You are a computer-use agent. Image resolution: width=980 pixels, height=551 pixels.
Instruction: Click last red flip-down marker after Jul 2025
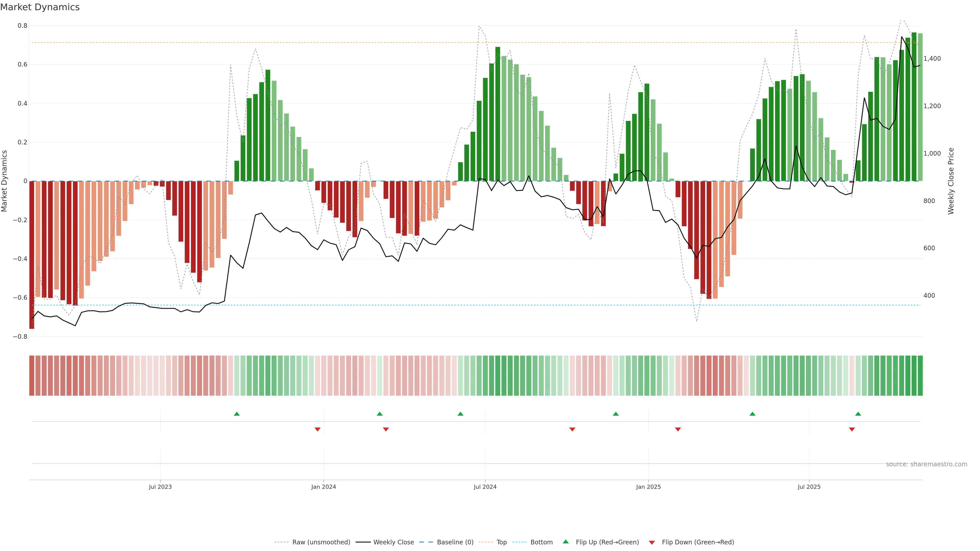click(852, 429)
